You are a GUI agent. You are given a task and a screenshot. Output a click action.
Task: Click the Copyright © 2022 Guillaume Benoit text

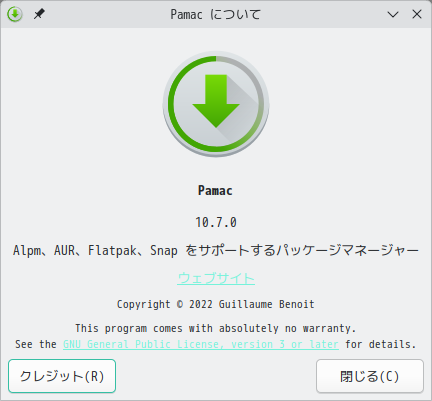[216, 304]
